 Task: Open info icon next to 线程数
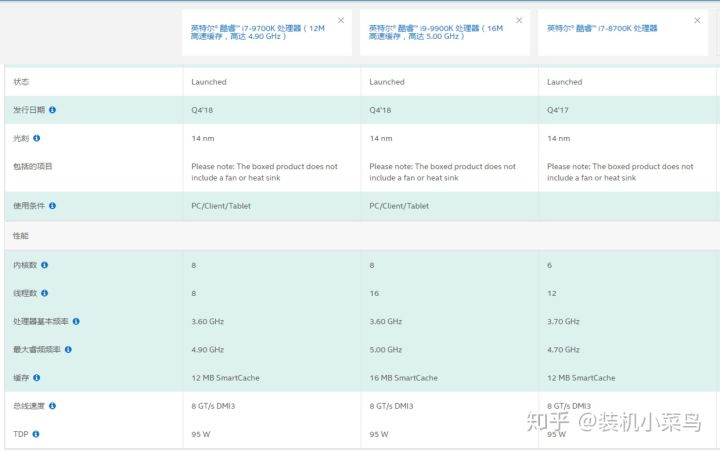tap(45, 293)
